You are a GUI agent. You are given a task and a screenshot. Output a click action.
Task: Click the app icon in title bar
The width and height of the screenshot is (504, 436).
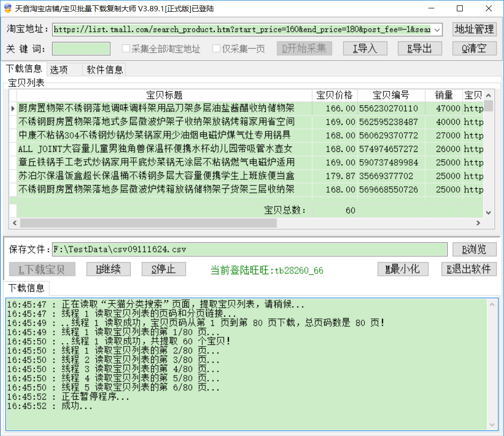7,8
